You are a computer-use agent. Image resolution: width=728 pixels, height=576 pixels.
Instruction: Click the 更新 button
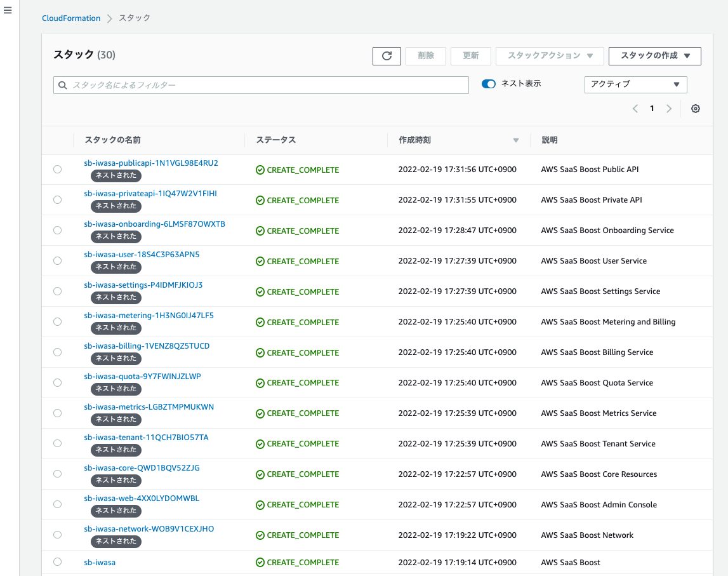coord(470,56)
